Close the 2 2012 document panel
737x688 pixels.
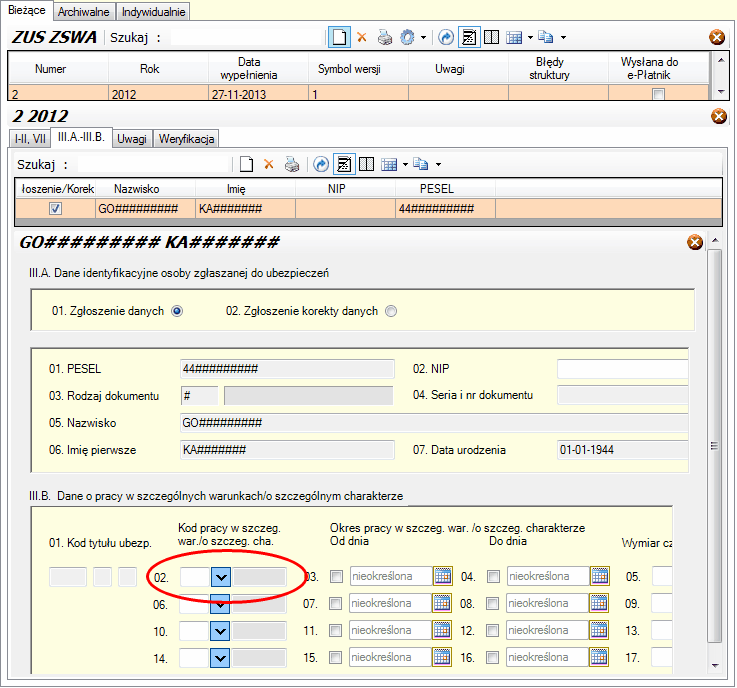coord(719,116)
